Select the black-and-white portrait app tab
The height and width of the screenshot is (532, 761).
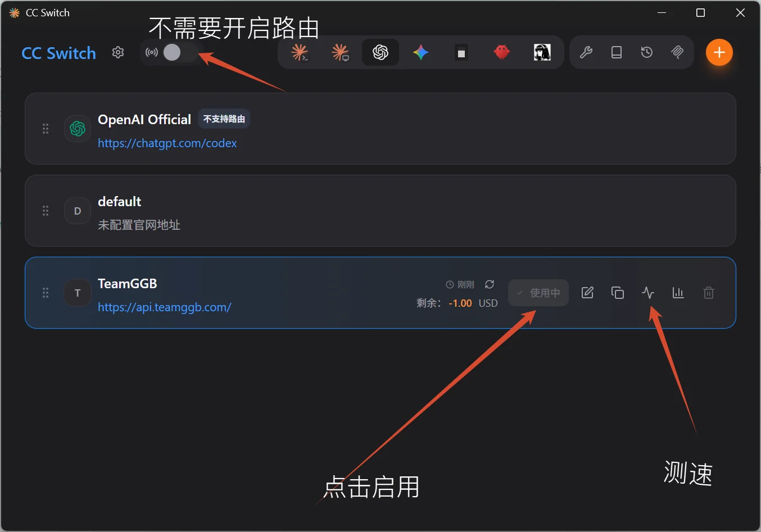coord(542,52)
